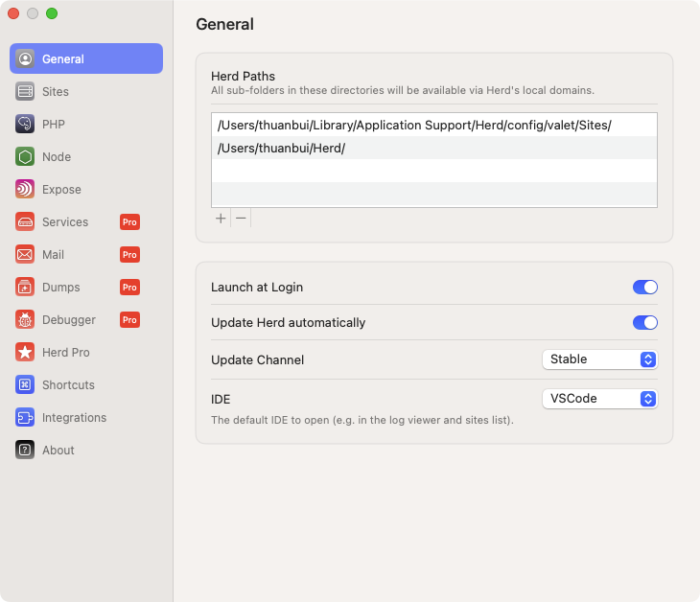Open the Expose icon in sidebar

click(25, 190)
